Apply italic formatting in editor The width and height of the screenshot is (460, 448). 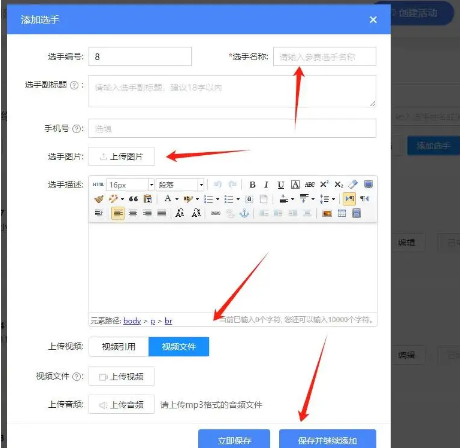pos(266,184)
